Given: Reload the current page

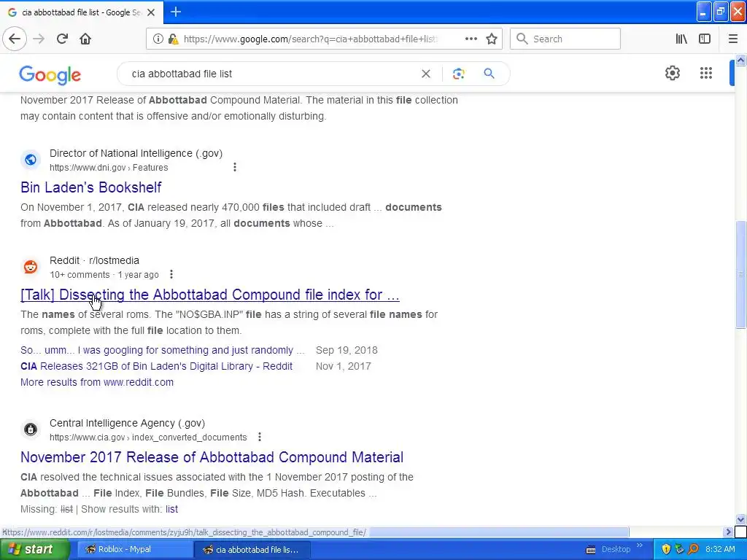Looking at the screenshot, I should click(x=62, y=39).
